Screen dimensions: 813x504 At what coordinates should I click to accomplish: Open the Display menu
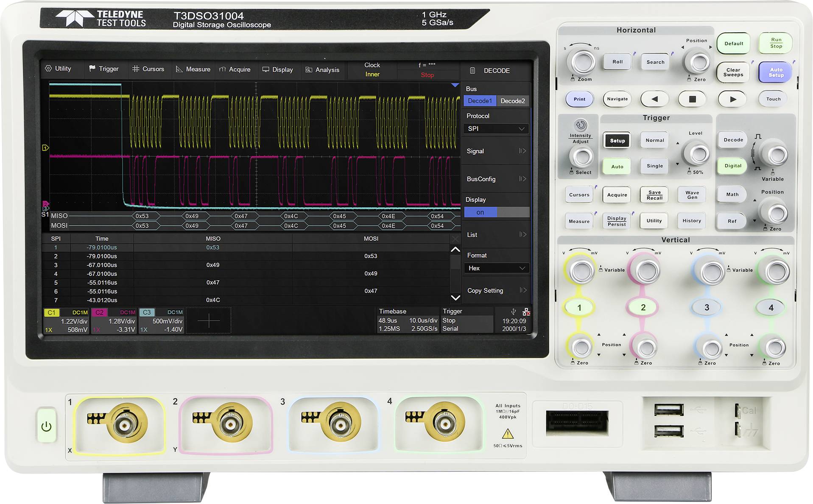[x=278, y=69]
